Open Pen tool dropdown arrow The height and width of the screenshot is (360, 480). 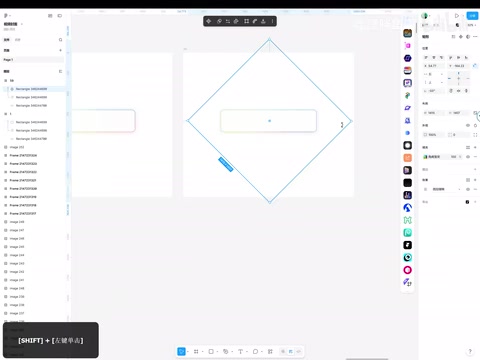[x=232, y=352]
